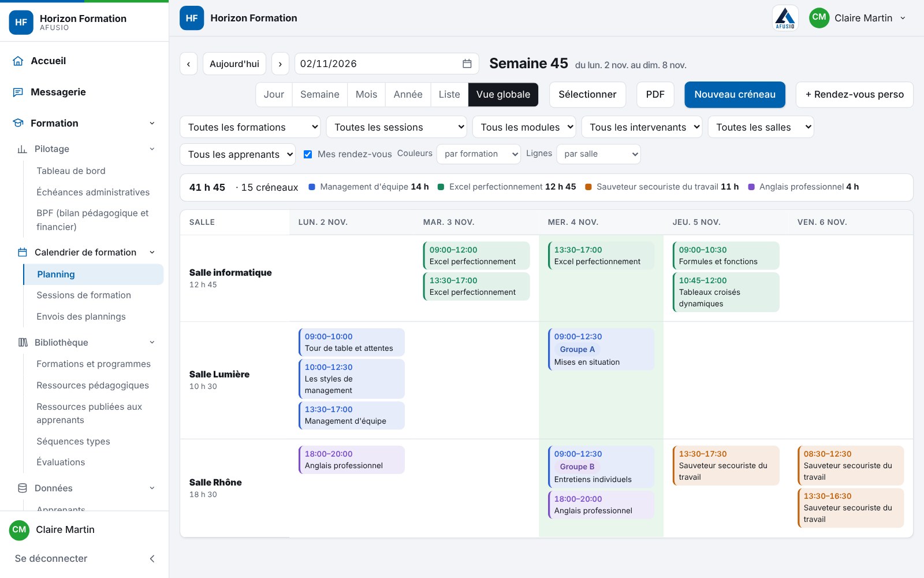Click Management d'équipe blue legend swatch

tap(312, 187)
